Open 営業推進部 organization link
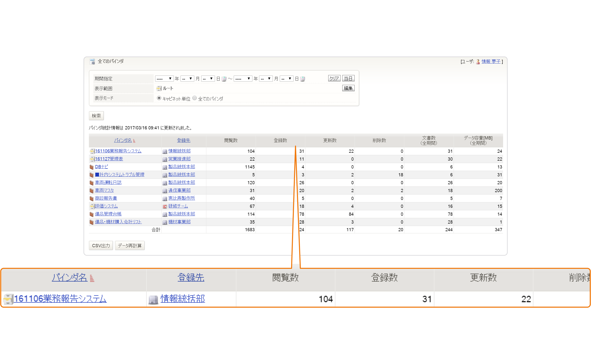The width and height of the screenshot is (591, 364). coord(180,159)
